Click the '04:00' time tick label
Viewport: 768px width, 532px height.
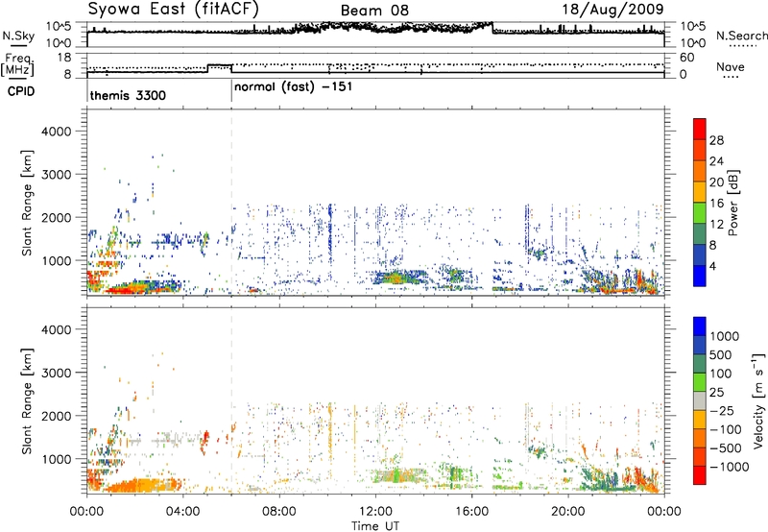tap(183, 512)
